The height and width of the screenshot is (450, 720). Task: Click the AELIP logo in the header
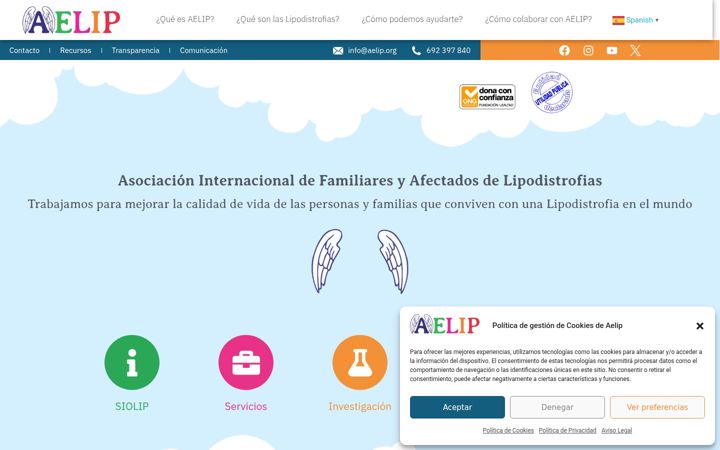[71, 21]
